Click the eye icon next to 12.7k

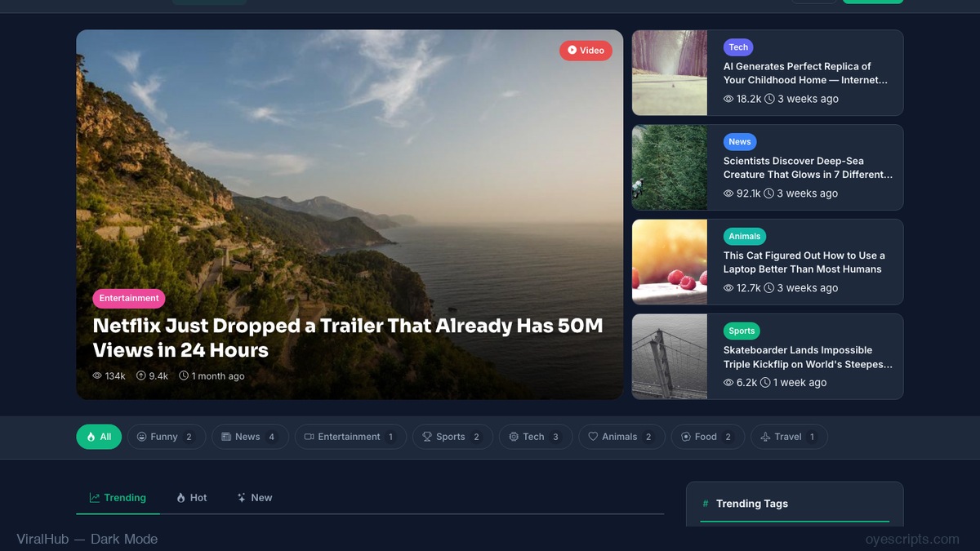[728, 288]
